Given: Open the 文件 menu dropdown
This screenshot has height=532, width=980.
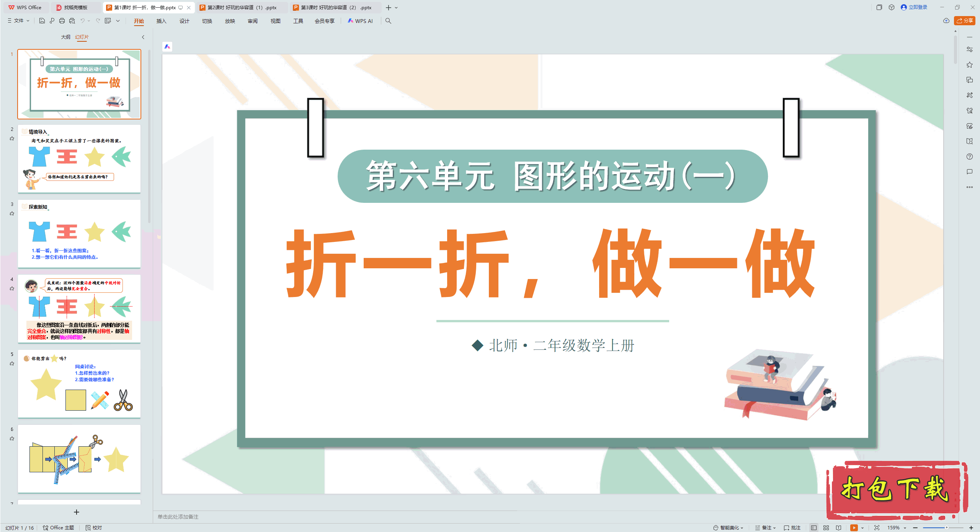Looking at the screenshot, I should point(19,21).
